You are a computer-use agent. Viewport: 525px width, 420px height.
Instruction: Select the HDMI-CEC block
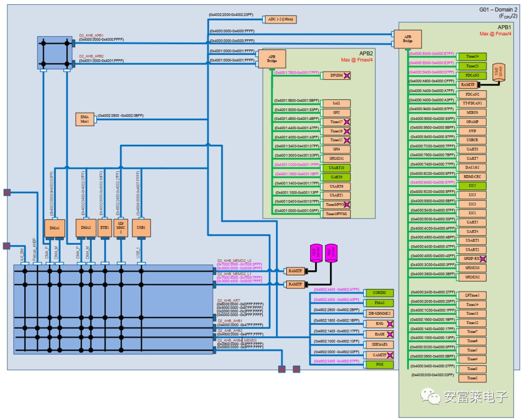(472, 177)
